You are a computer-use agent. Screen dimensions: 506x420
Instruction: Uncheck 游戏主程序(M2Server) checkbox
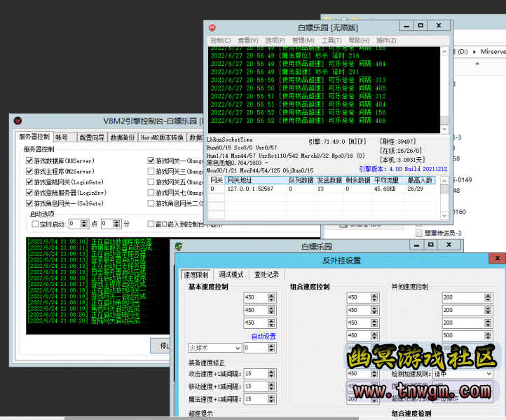coord(29,171)
